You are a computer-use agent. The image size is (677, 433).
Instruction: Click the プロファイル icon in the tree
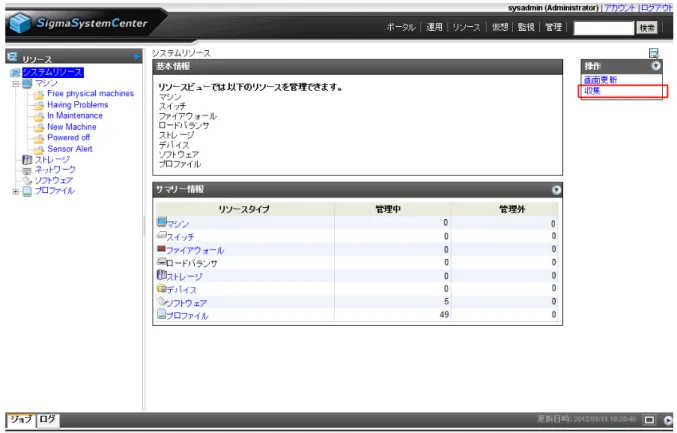point(27,191)
